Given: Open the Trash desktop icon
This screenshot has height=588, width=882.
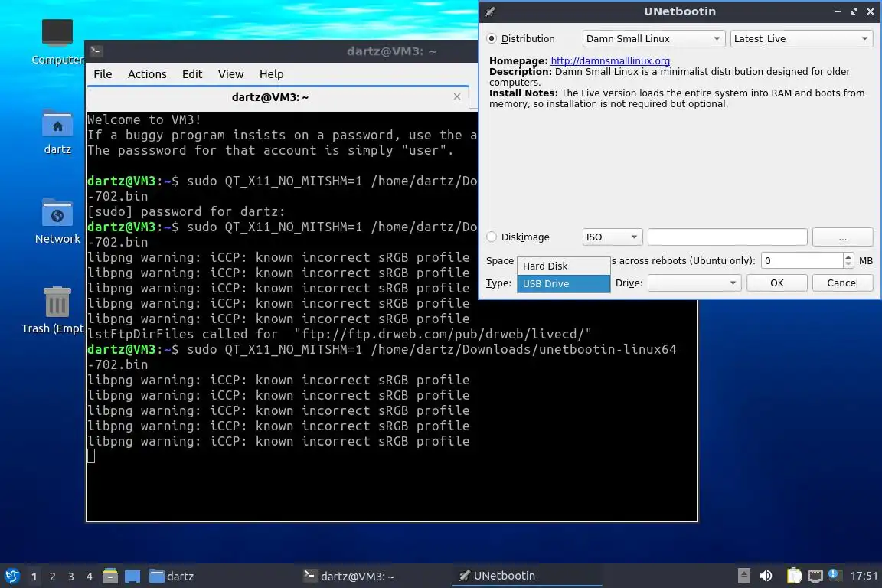Looking at the screenshot, I should (x=54, y=310).
